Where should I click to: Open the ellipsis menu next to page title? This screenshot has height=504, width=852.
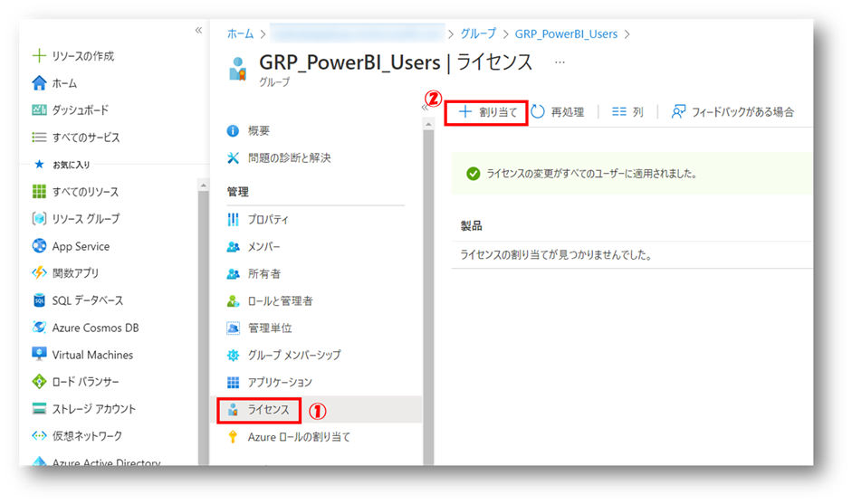point(560,62)
